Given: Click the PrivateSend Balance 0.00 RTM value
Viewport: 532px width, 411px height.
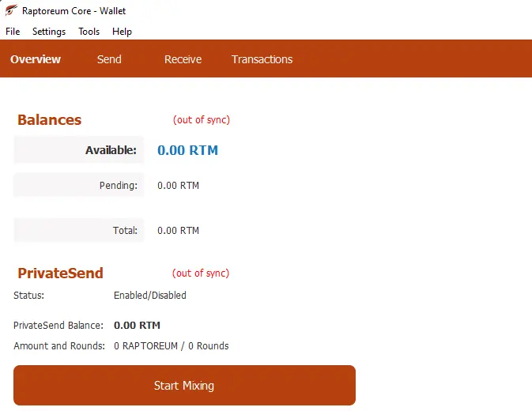Looking at the screenshot, I should pyautogui.click(x=137, y=325).
